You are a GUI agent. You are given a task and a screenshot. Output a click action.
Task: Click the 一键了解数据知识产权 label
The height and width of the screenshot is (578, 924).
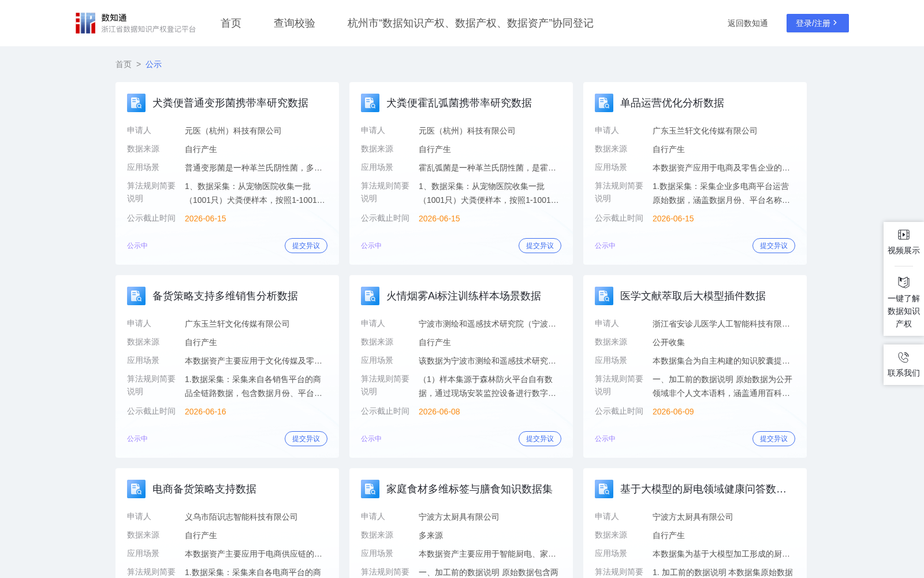pos(904,311)
